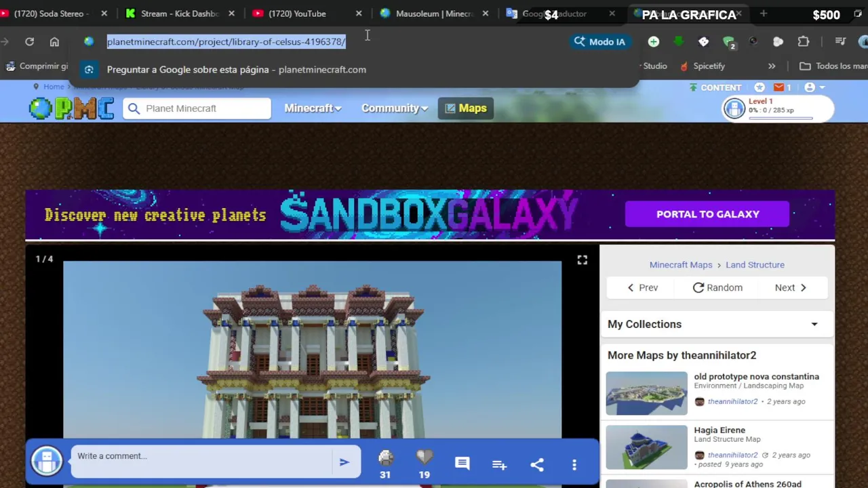
Task: Click the PMC Planet Minecraft logo
Action: pos(72,108)
